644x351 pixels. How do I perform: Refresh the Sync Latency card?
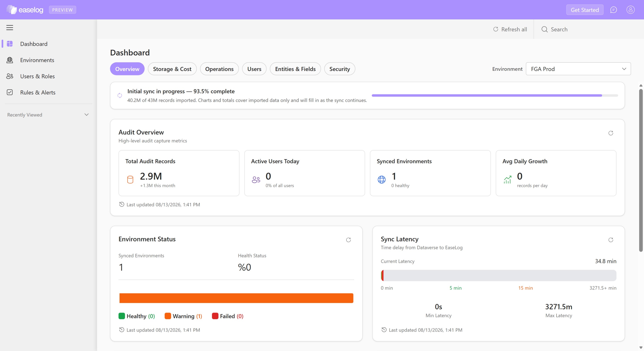click(x=611, y=240)
